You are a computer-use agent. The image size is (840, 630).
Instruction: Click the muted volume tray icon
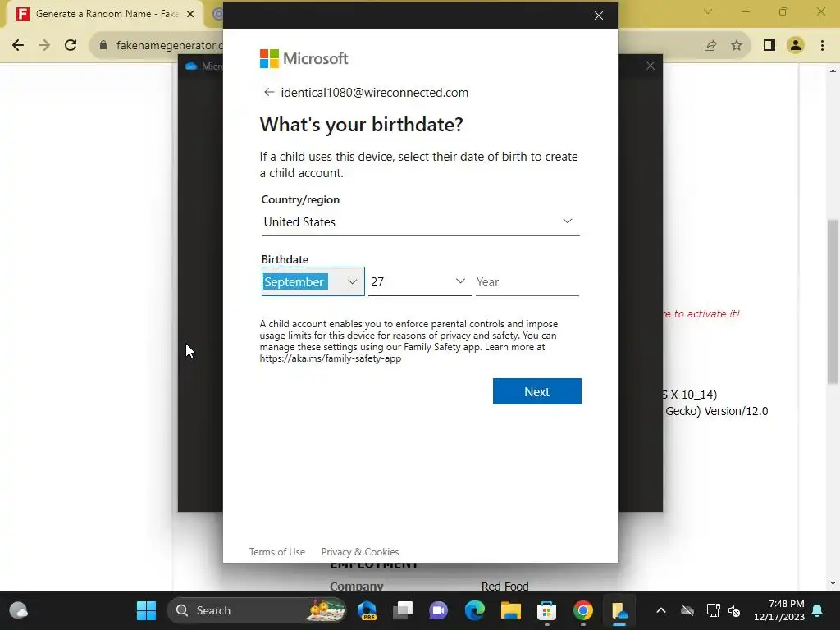(734, 610)
